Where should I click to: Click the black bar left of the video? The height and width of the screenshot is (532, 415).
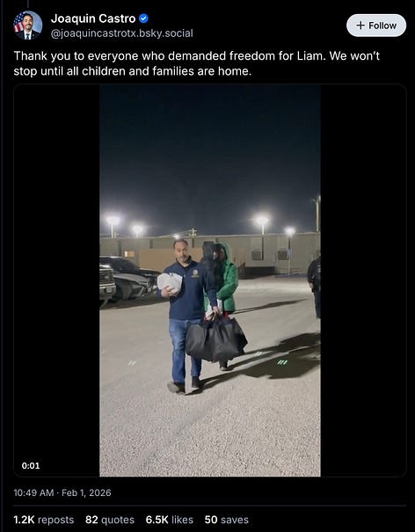56,281
